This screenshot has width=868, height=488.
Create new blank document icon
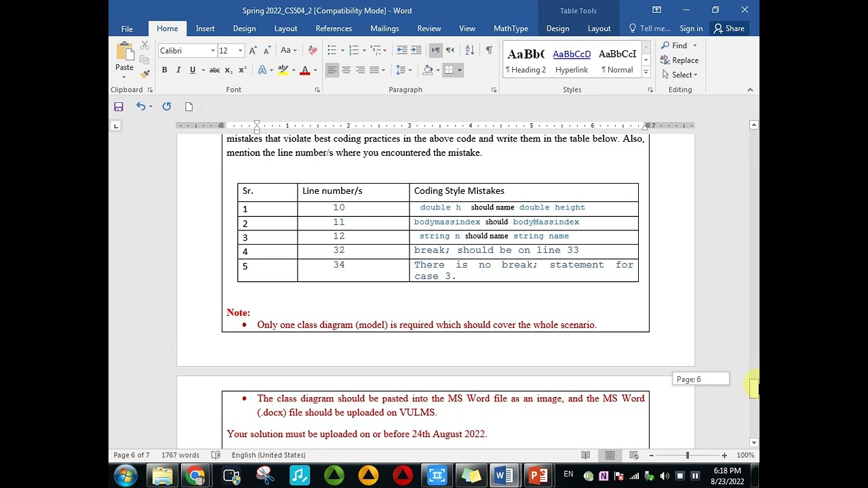(x=189, y=106)
